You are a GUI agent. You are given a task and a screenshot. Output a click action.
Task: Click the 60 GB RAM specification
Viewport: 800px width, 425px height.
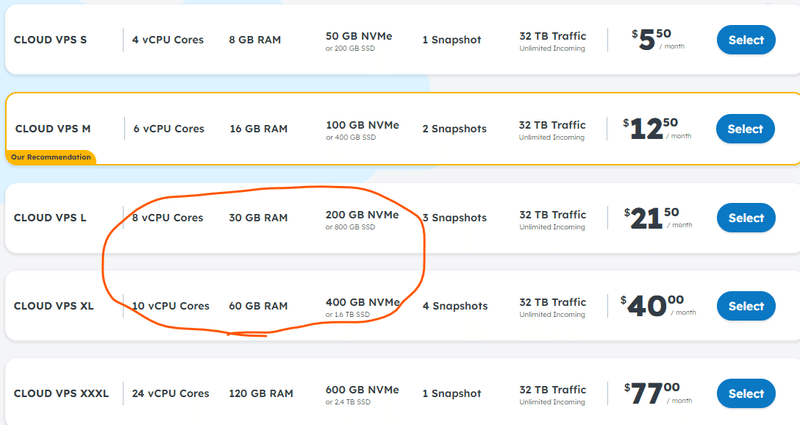coord(258,306)
